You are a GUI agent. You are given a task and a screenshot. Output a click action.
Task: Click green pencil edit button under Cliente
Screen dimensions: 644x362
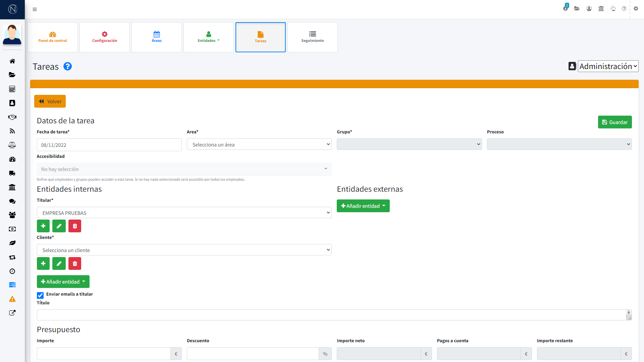59,263
